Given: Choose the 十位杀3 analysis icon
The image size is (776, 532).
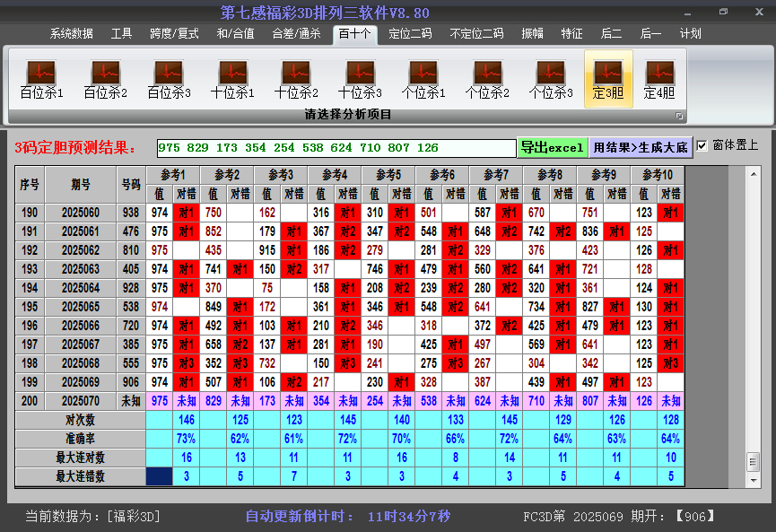Looking at the screenshot, I should point(360,79).
